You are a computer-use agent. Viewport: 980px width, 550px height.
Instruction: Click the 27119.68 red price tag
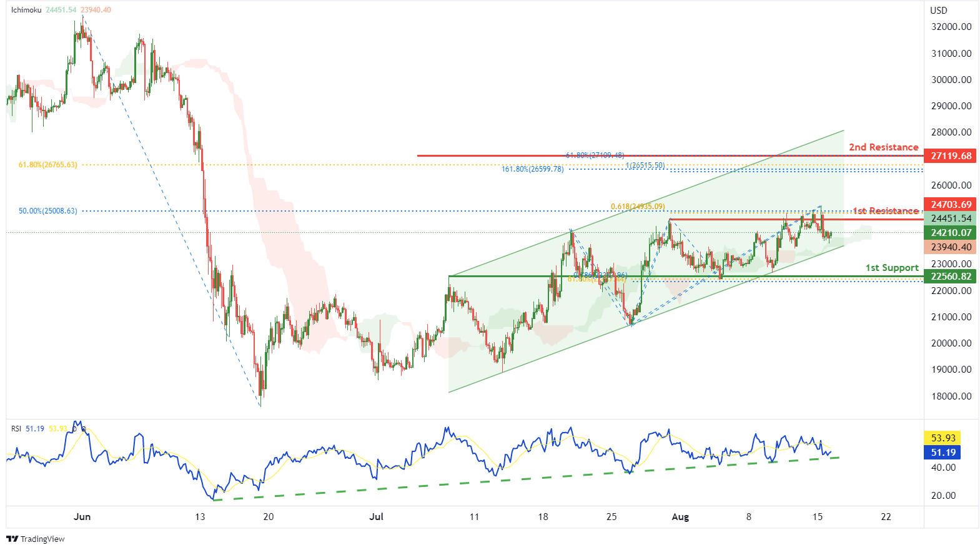951,156
